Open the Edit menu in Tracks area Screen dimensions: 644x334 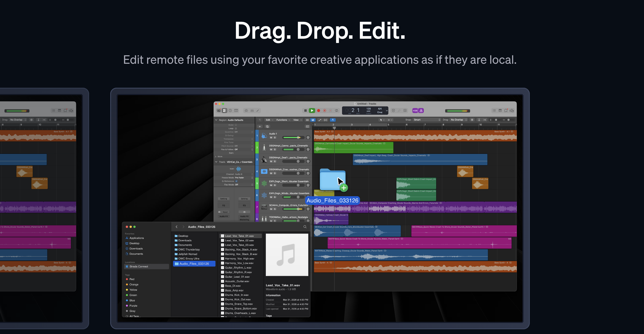point(269,120)
